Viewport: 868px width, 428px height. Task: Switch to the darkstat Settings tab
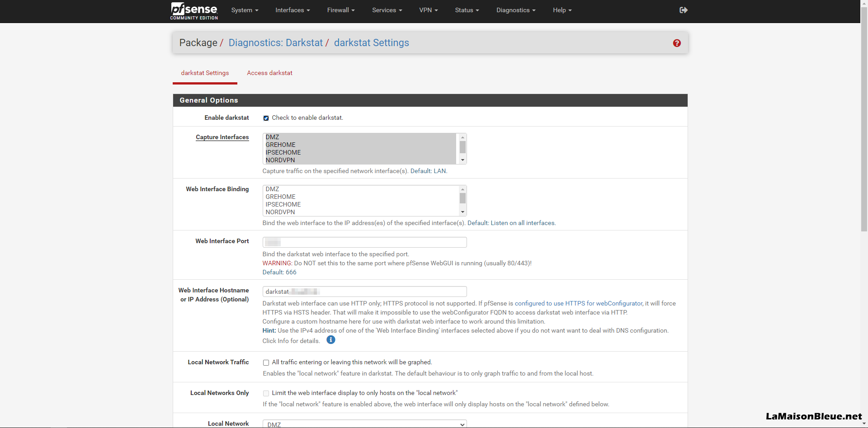[x=205, y=73]
